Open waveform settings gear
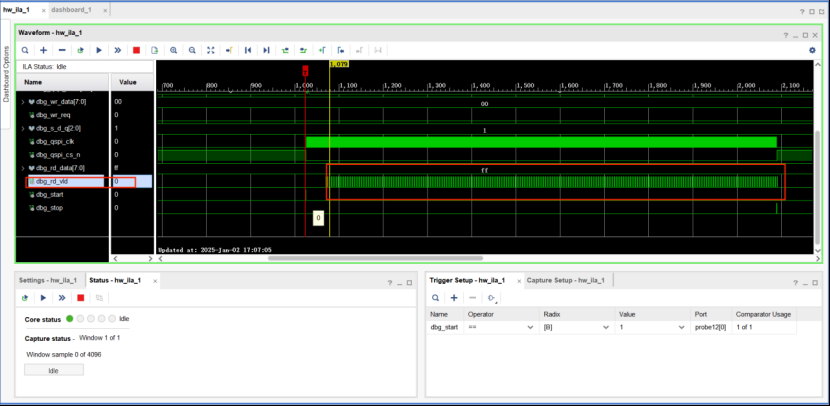This screenshot has width=830, height=406. click(x=812, y=50)
